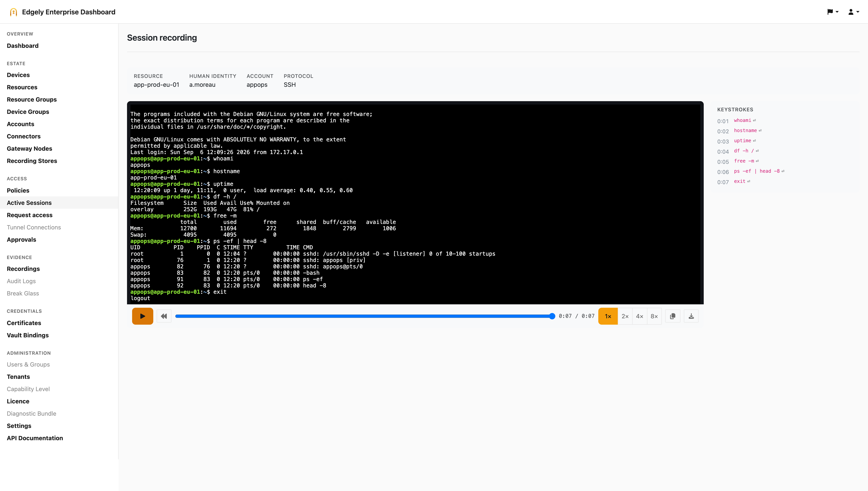Click the playback progress slider

pyautogui.click(x=365, y=316)
